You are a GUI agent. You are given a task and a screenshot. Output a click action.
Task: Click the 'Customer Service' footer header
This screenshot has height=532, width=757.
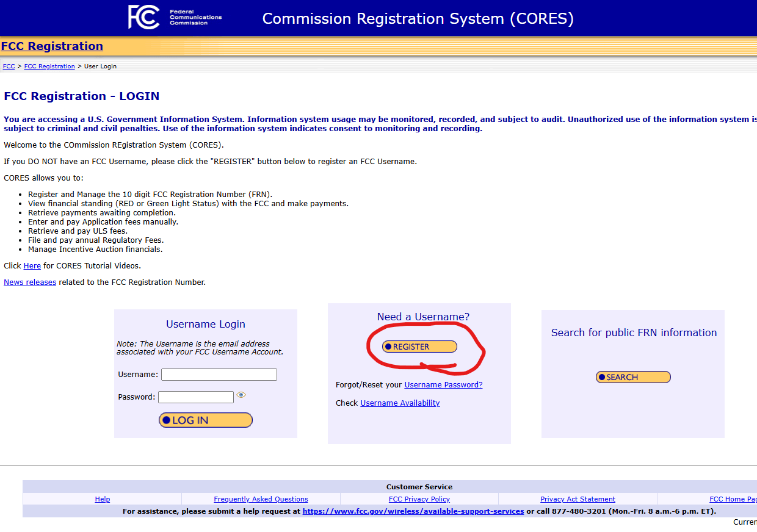(x=419, y=487)
